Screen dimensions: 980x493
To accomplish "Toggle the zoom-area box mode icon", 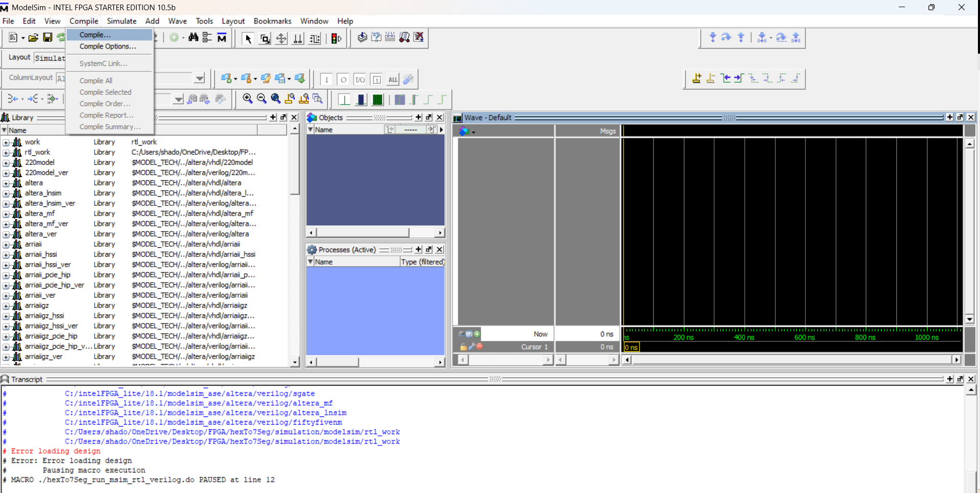I will [265, 39].
